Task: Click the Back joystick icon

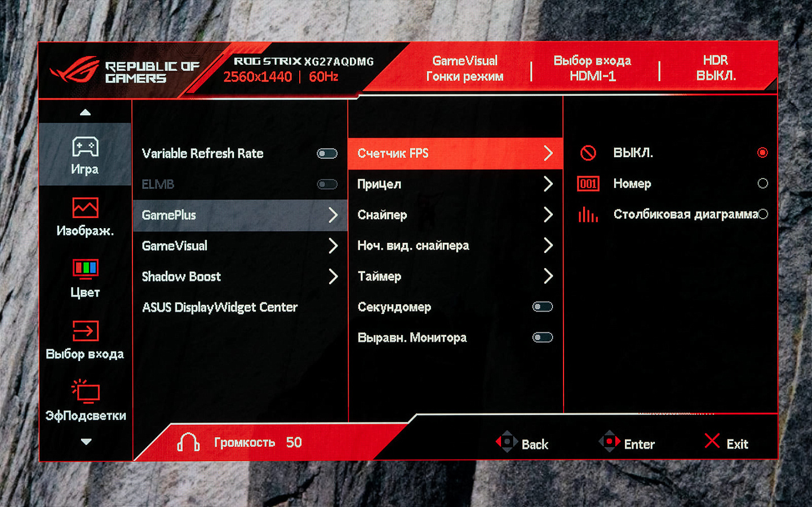Action: (507, 442)
